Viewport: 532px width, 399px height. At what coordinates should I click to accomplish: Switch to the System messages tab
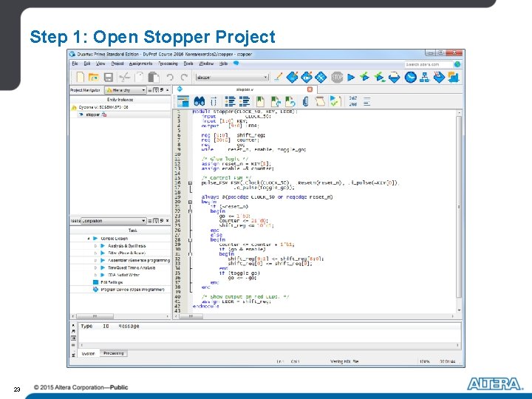tap(89, 353)
